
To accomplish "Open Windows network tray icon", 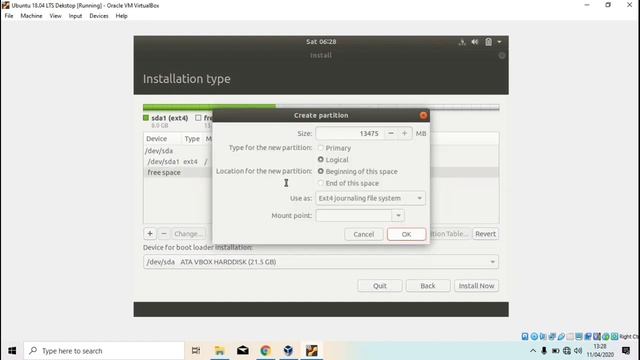I will 567,351.
